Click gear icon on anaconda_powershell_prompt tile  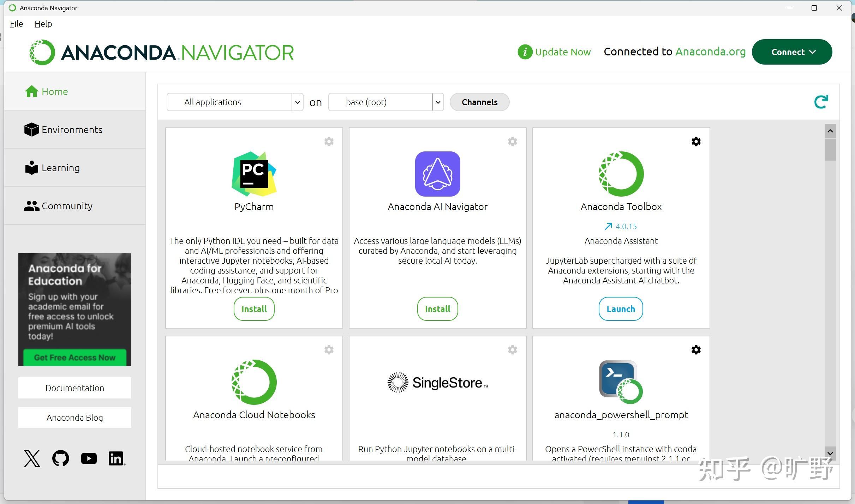696,350
